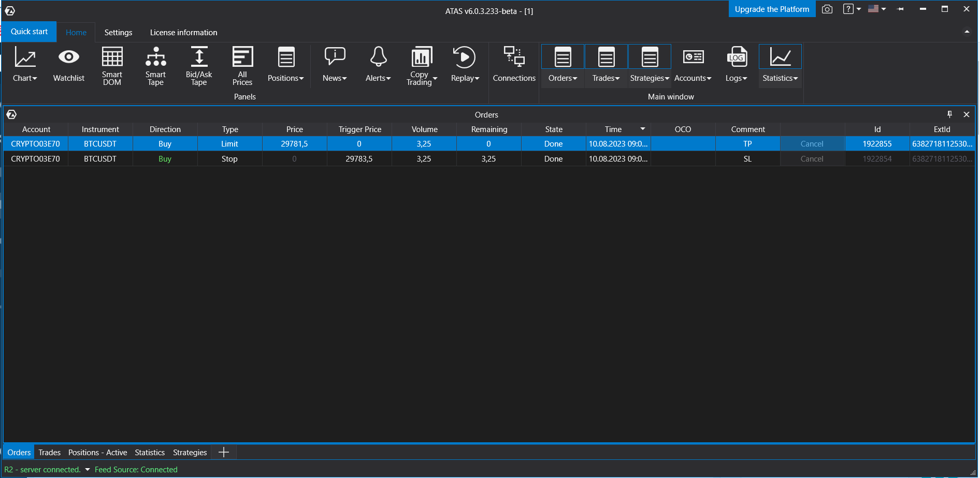Cancel the Buy Limit order
The height and width of the screenshot is (478, 980).
point(811,143)
